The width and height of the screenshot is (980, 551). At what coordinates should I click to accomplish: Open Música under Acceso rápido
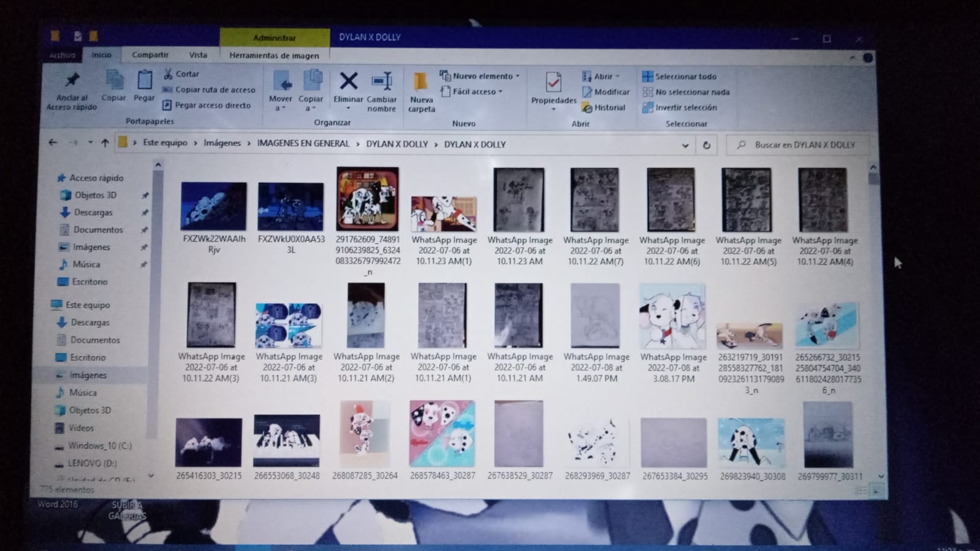(79, 265)
